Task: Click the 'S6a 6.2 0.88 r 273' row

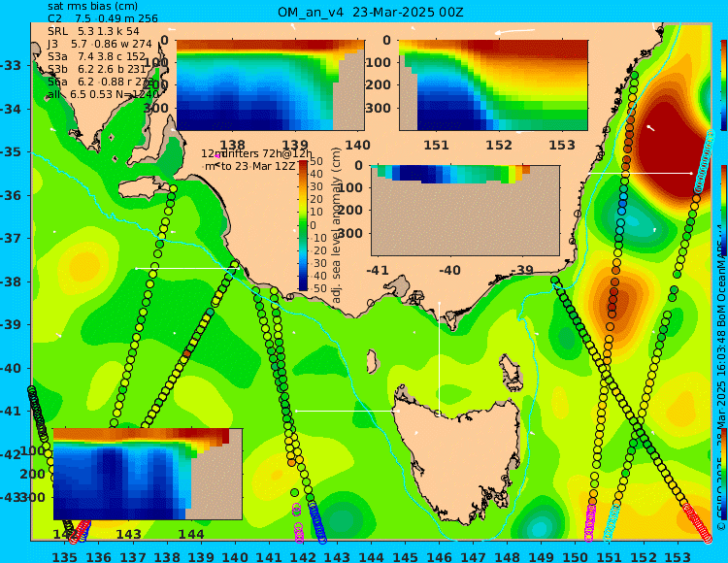Action: point(101,82)
